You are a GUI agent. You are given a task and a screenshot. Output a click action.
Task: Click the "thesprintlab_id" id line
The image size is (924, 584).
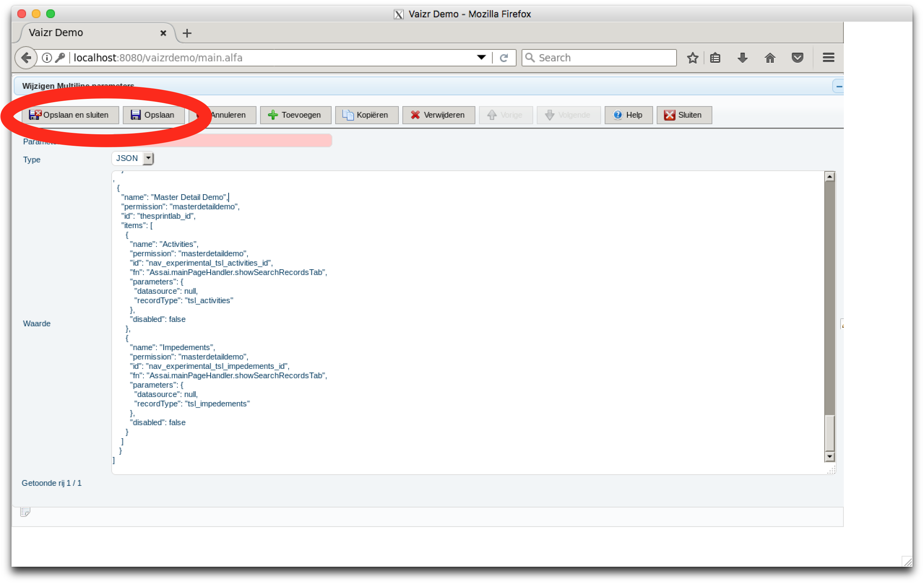pos(158,216)
